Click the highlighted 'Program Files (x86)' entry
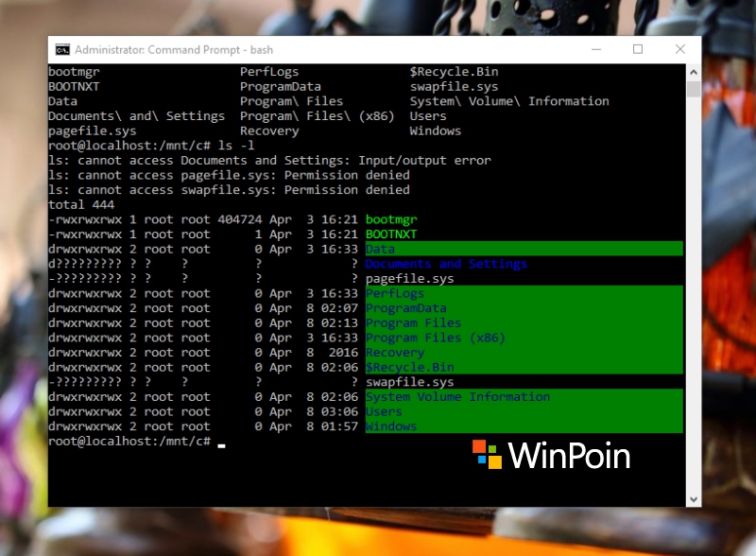The width and height of the screenshot is (756, 556). click(436, 338)
